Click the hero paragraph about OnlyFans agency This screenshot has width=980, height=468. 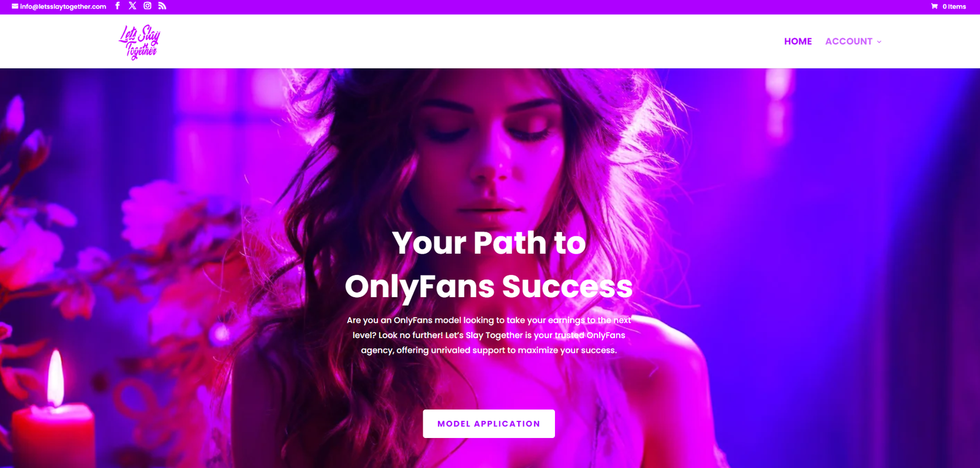[489, 335]
